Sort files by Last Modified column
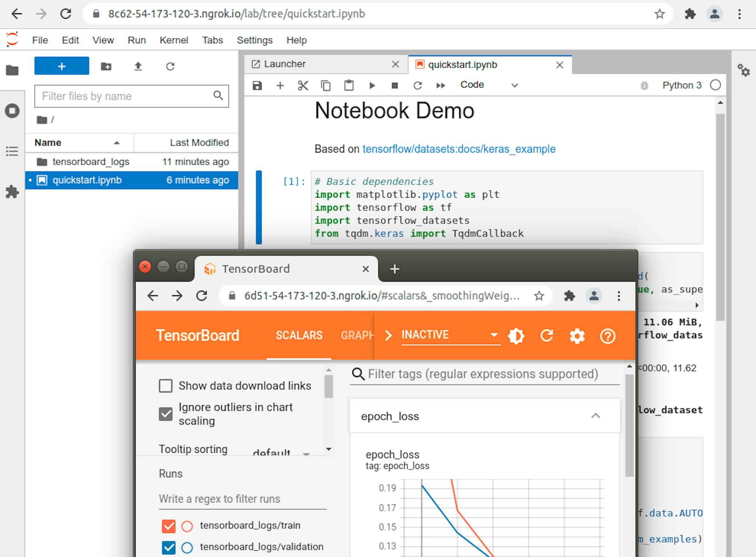Screen dimensions: 756x557 (186, 143)
